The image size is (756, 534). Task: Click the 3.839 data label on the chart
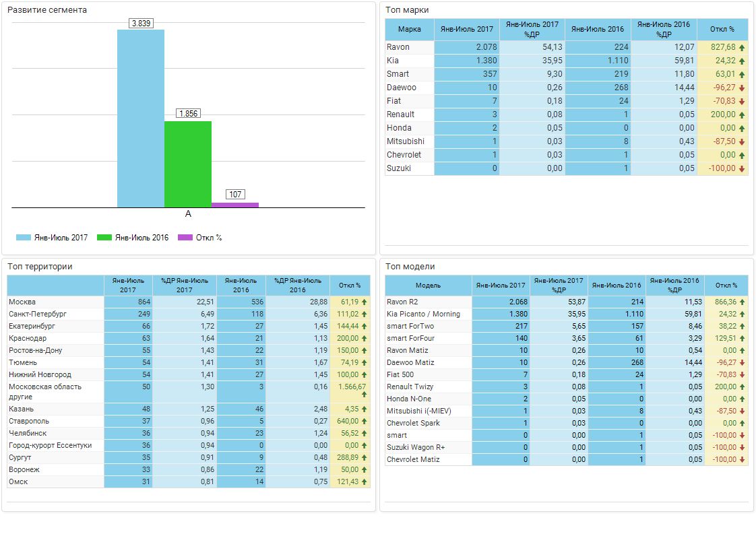141,23
